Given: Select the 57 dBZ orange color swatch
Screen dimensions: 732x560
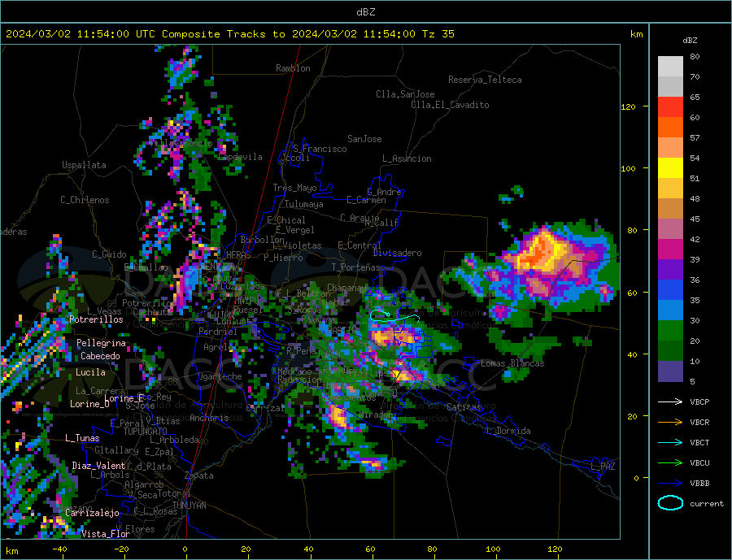Looking at the screenshot, I should coord(670,128).
